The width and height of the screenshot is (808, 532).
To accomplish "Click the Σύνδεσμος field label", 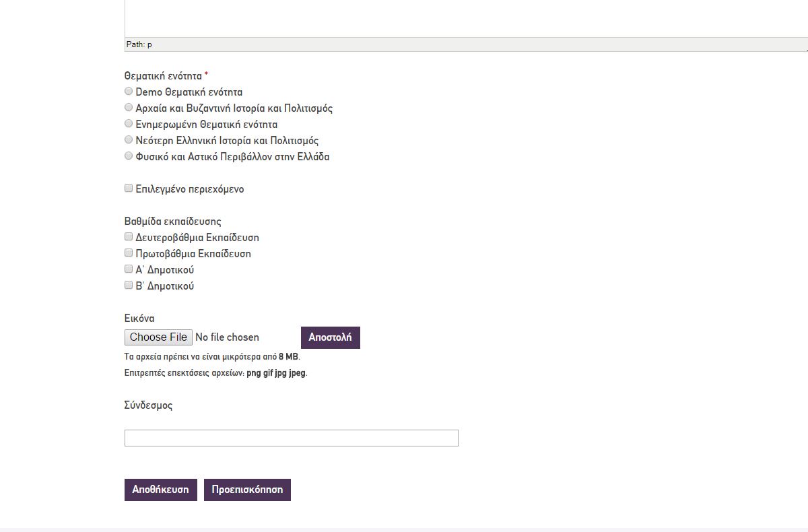I will pos(148,405).
